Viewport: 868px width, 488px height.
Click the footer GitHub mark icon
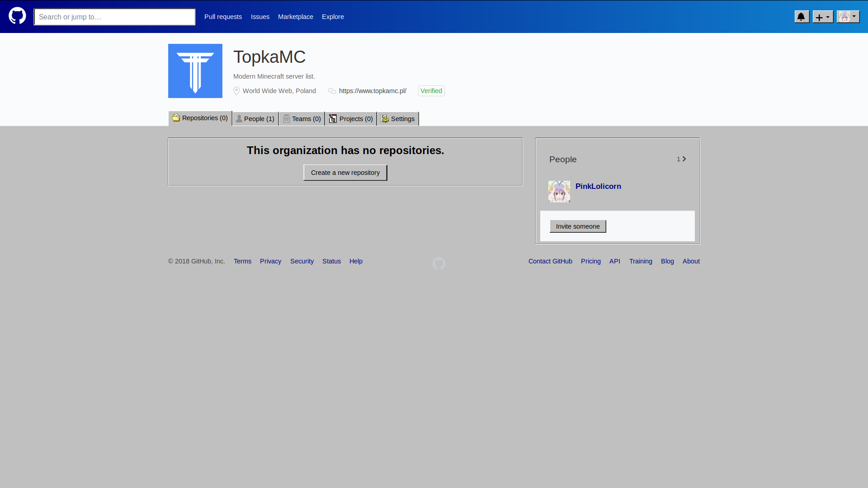click(x=439, y=263)
